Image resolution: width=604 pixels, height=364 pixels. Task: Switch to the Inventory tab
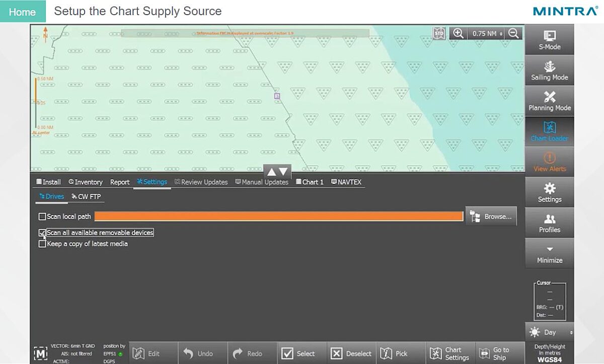85,182
